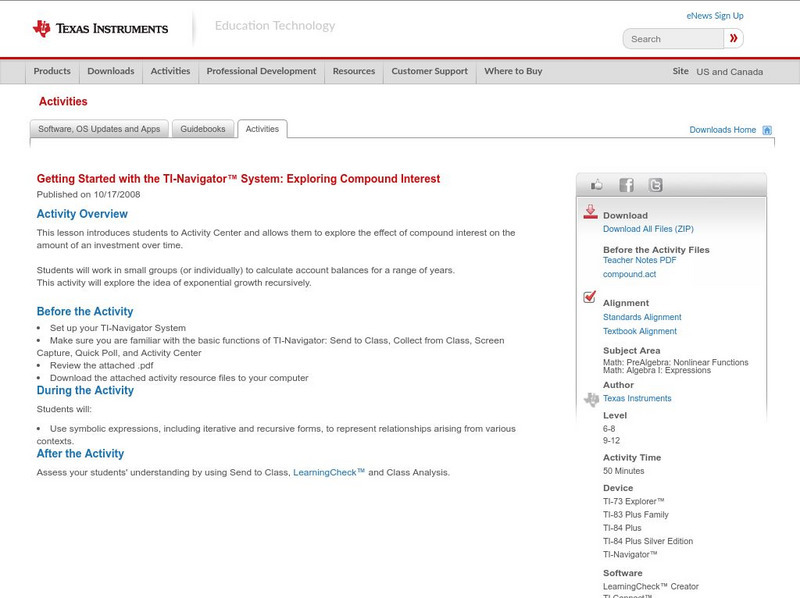Select the Activities tab
800x598 pixels.
coord(262,129)
